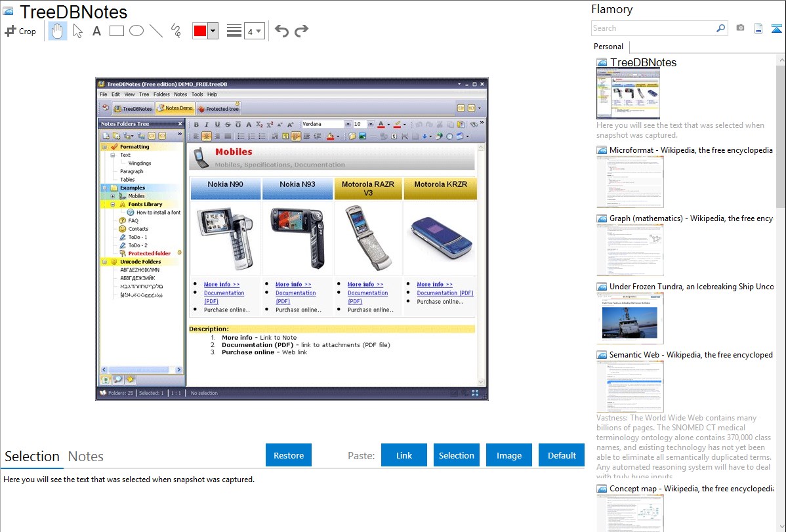Choose the arrow pointer tool
The image size is (786, 532).
pyautogui.click(x=77, y=31)
